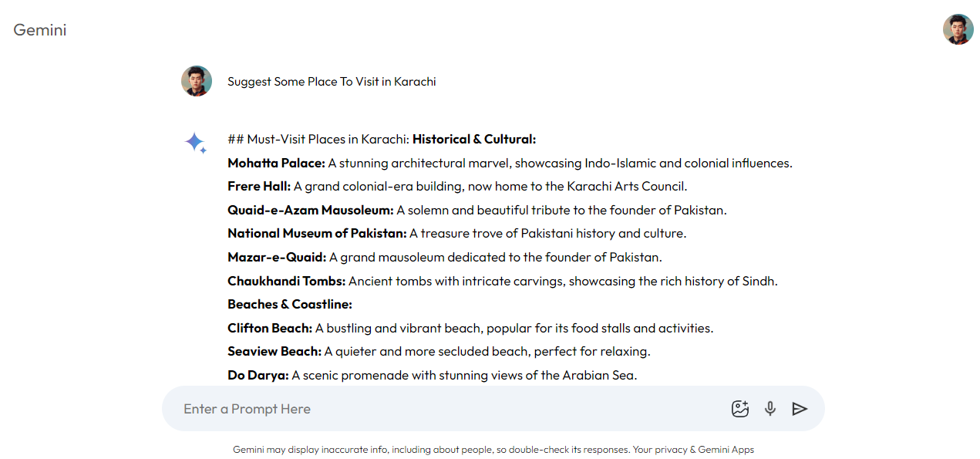This screenshot has height=459, width=980.
Task: Click the Clifton Beach bold label
Action: point(270,328)
